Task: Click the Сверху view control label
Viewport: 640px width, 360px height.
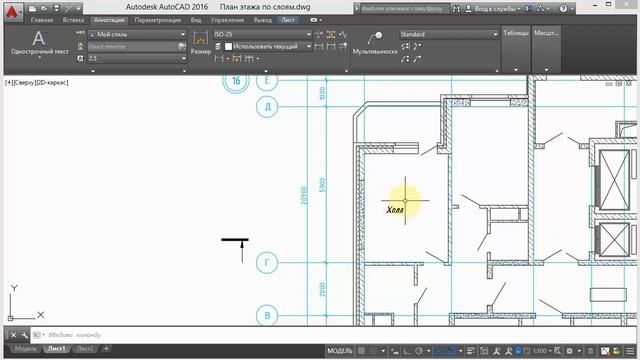Action: pyautogui.click(x=24, y=82)
